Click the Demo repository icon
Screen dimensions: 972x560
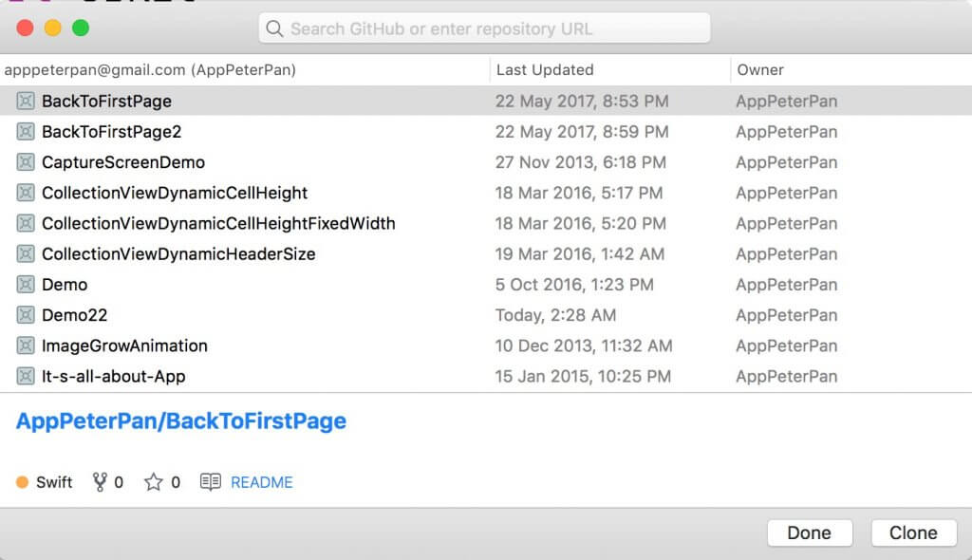point(26,284)
